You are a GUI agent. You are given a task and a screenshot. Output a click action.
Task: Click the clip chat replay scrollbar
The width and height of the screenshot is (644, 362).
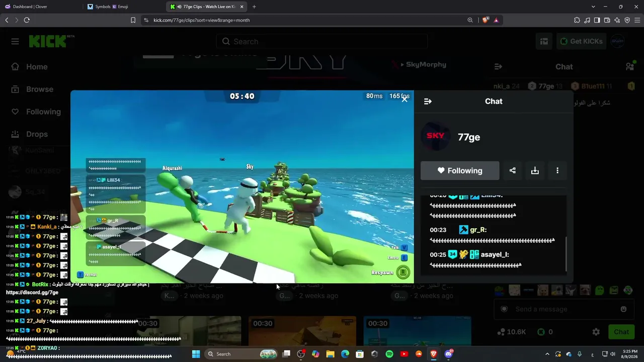pyautogui.click(x=566, y=254)
